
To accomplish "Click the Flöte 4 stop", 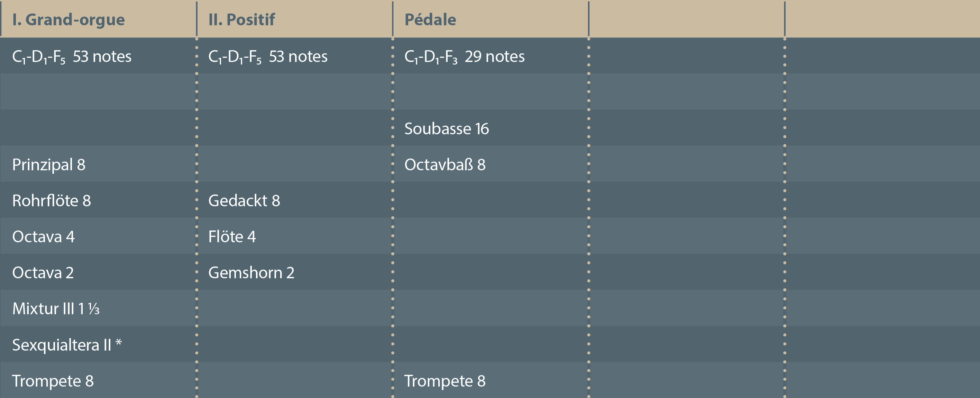I will [232, 237].
